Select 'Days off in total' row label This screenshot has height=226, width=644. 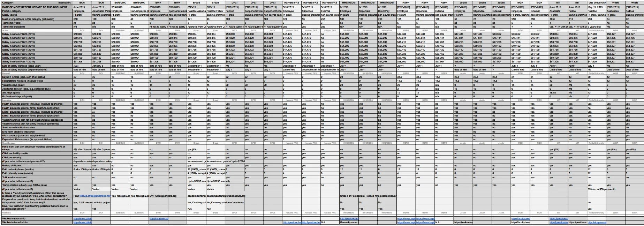click(x=37, y=77)
